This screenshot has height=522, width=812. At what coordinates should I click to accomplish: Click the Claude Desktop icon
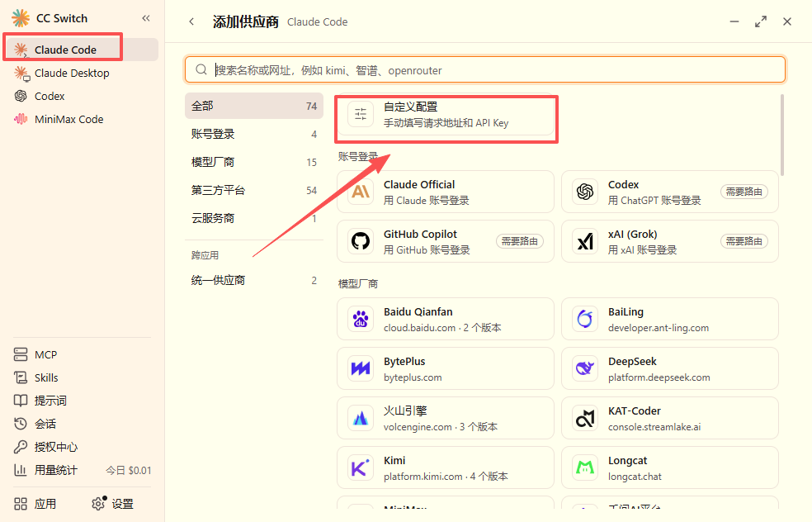coord(21,73)
